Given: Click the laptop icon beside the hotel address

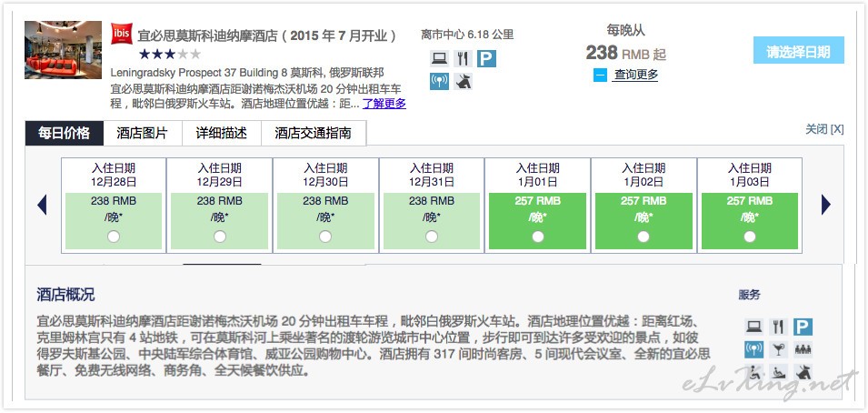Looking at the screenshot, I should pos(439,58).
